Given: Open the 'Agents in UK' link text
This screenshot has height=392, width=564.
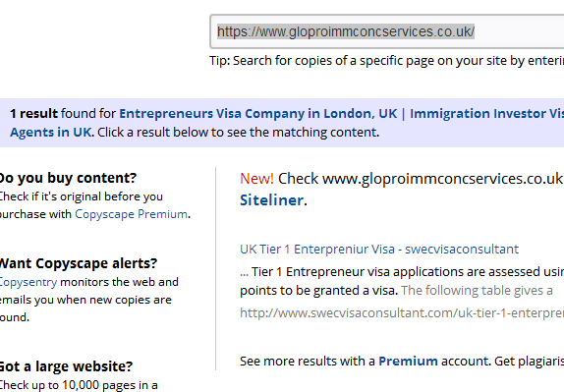Looking at the screenshot, I should click(51, 133).
